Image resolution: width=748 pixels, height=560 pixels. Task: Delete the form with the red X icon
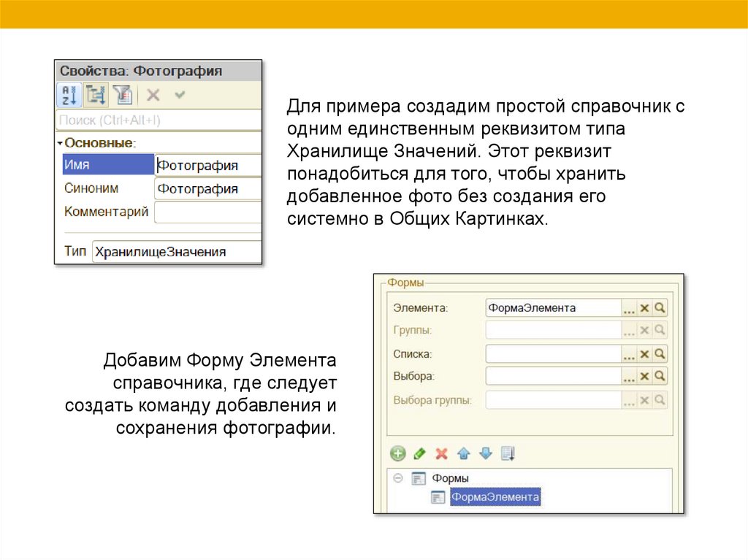tap(441, 453)
